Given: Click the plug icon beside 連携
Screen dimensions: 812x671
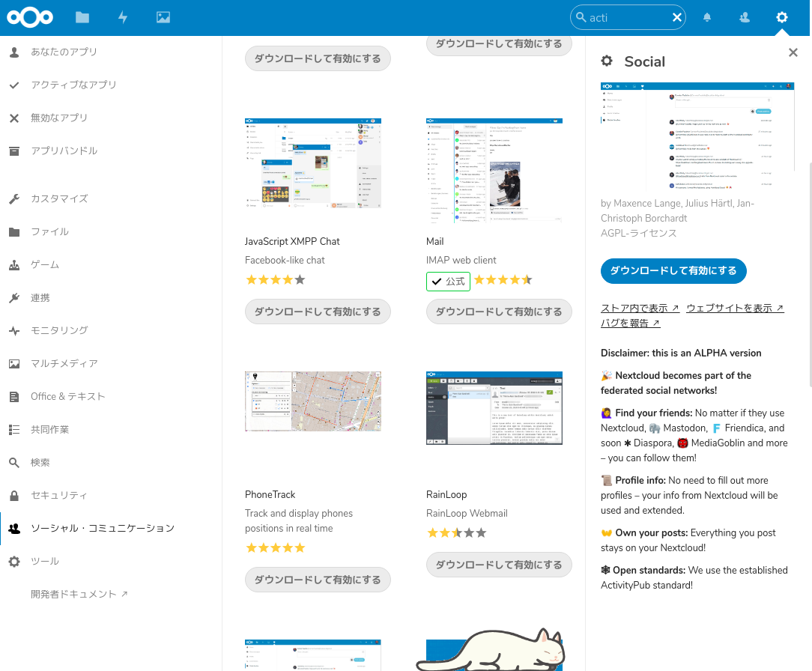Looking at the screenshot, I should tap(14, 298).
